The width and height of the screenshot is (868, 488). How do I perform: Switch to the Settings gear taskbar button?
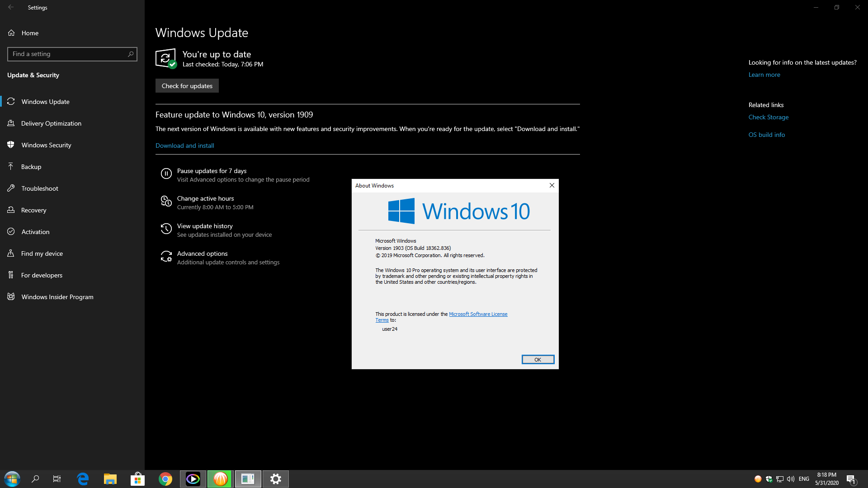tap(276, 479)
